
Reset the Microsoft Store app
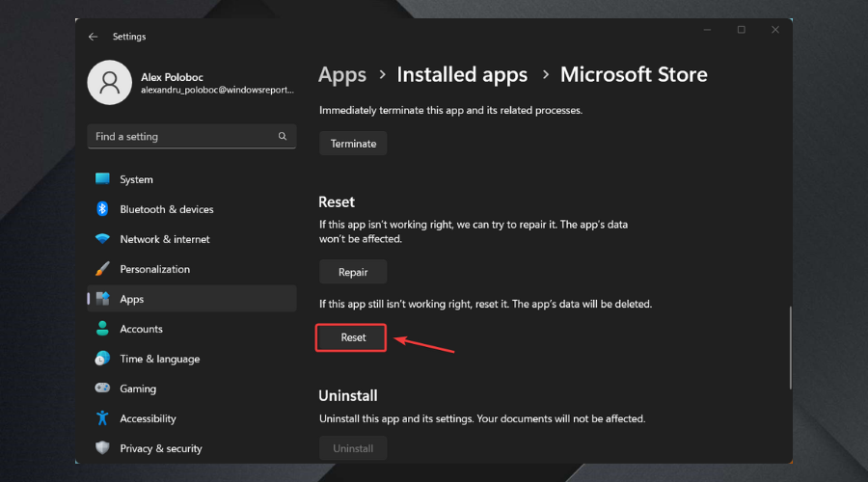[353, 337]
